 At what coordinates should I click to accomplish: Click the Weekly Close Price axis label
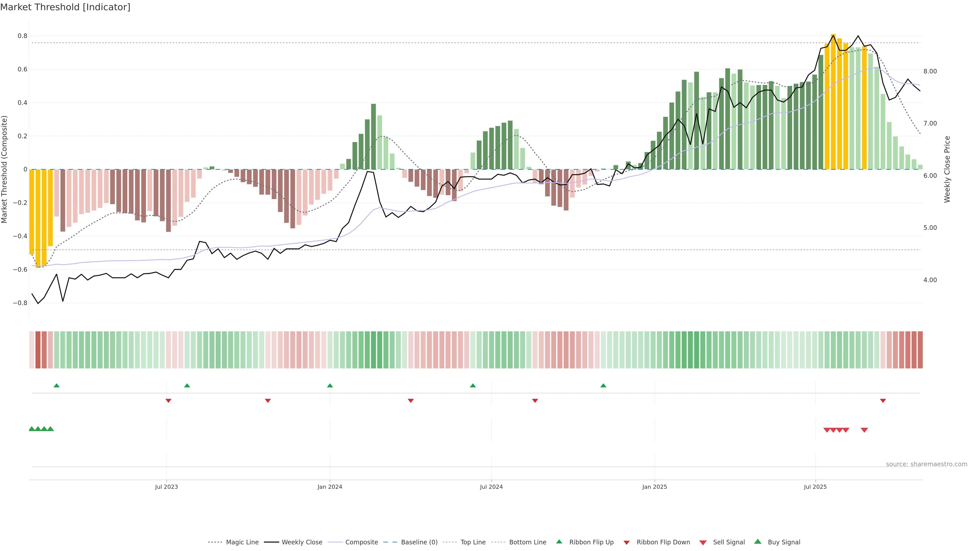click(x=947, y=169)
